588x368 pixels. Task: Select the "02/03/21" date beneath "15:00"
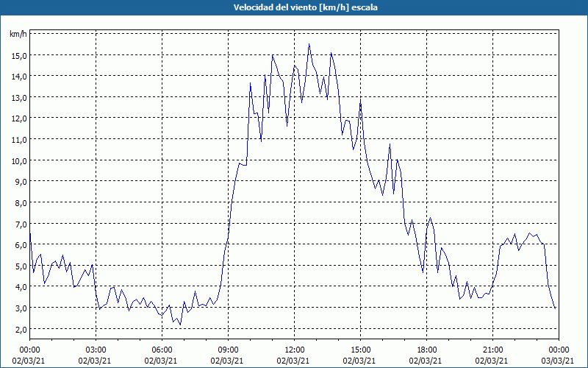click(359, 361)
